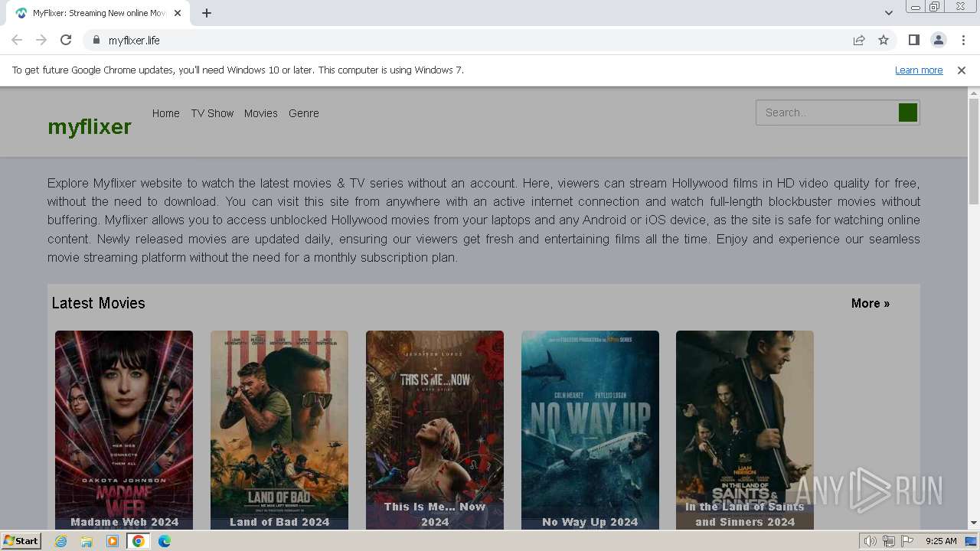Reload the myflixer page

(x=66, y=40)
